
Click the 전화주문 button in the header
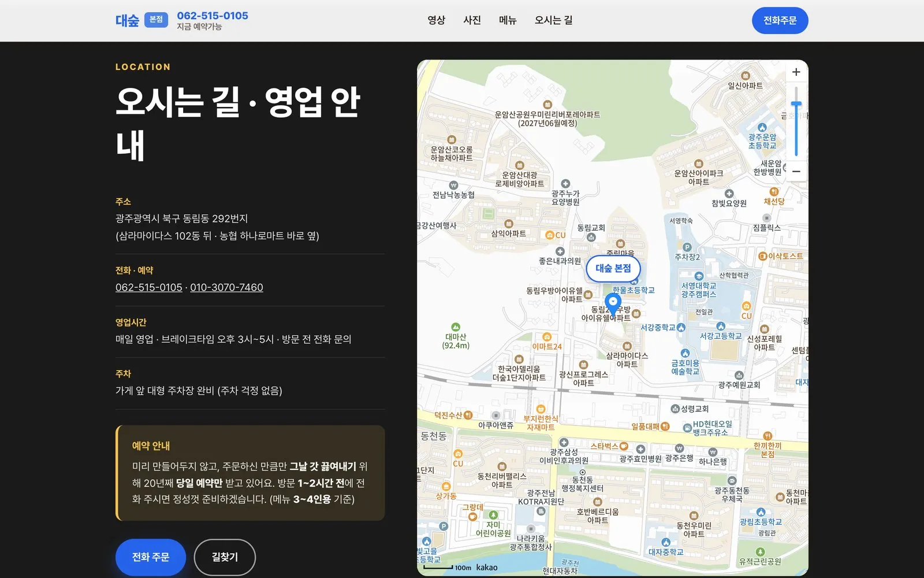tap(780, 21)
